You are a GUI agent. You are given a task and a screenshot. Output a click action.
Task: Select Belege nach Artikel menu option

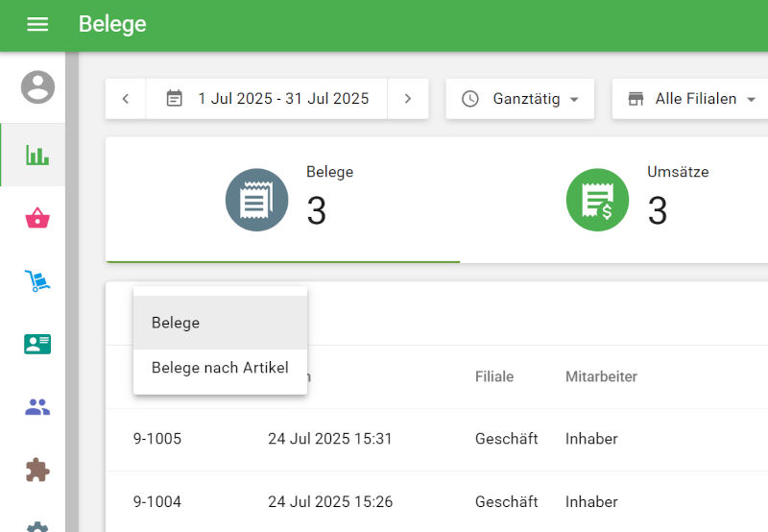coord(220,368)
